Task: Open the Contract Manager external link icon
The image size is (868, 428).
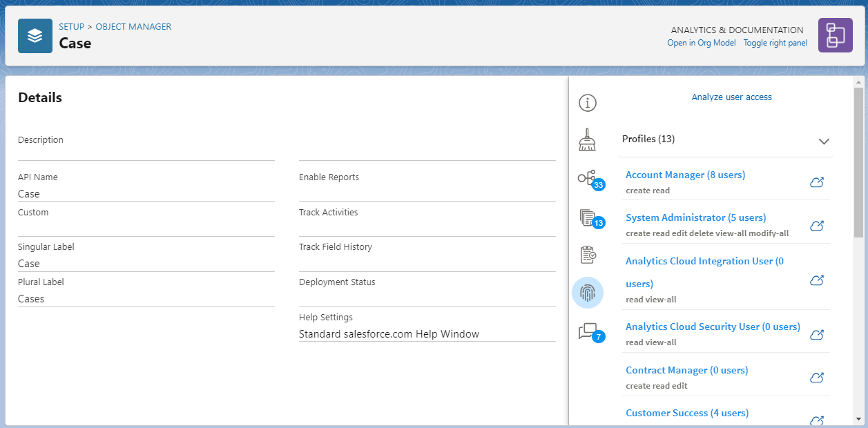Action: coord(817,378)
